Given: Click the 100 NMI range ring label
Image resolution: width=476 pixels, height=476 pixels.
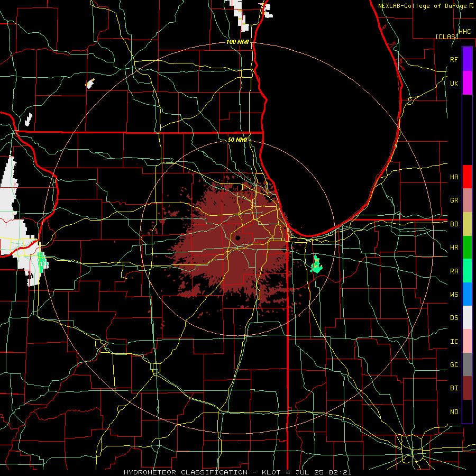Looking at the screenshot, I should pyautogui.click(x=237, y=42).
